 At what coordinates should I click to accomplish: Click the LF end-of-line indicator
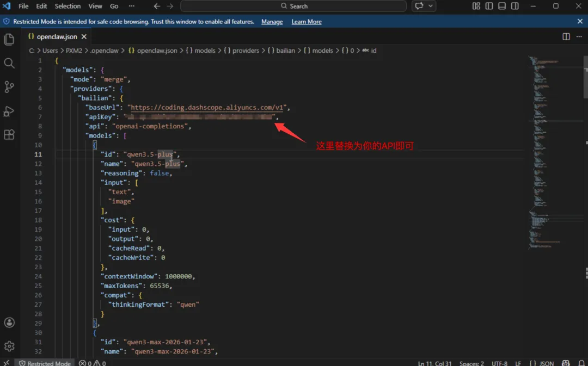518,363
